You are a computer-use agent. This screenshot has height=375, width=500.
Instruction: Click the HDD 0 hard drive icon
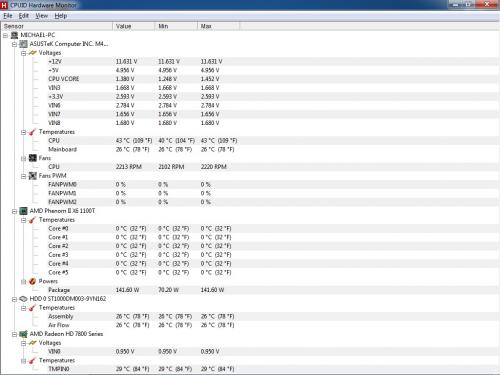coord(23,299)
